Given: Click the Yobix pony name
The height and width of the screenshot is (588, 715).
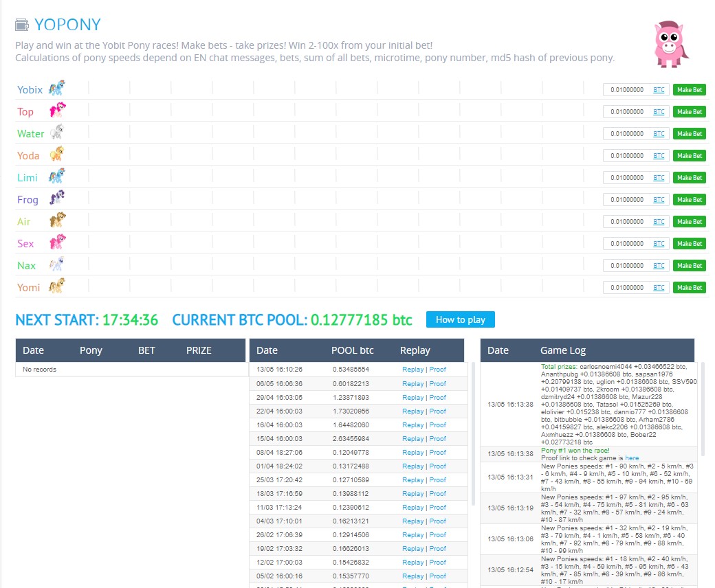Looking at the screenshot, I should pos(30,90).
